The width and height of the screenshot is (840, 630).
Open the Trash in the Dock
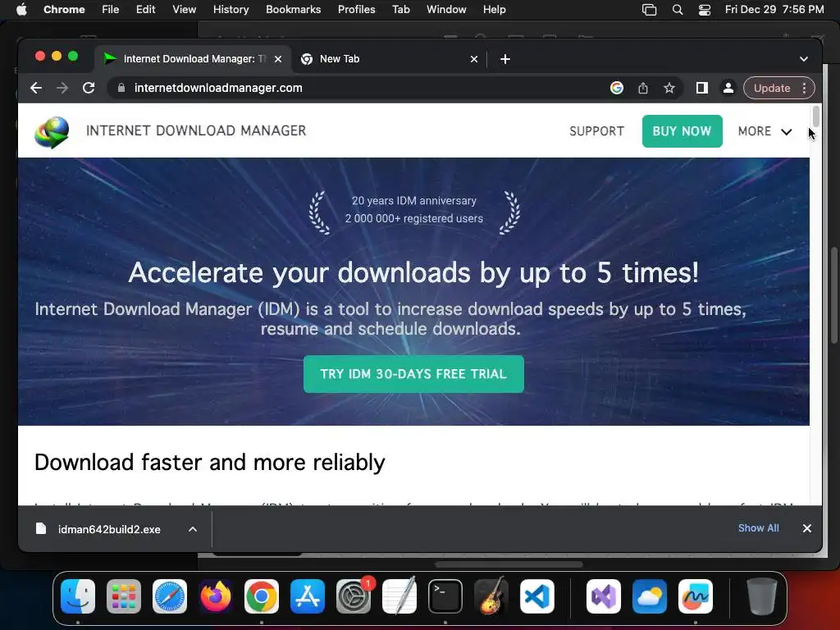tap(762, 596)
